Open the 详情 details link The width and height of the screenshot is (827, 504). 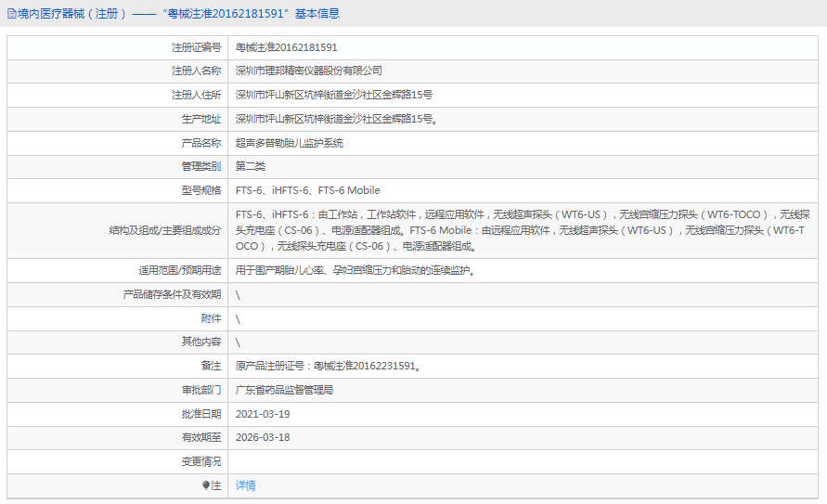click(x=245, y=485)
